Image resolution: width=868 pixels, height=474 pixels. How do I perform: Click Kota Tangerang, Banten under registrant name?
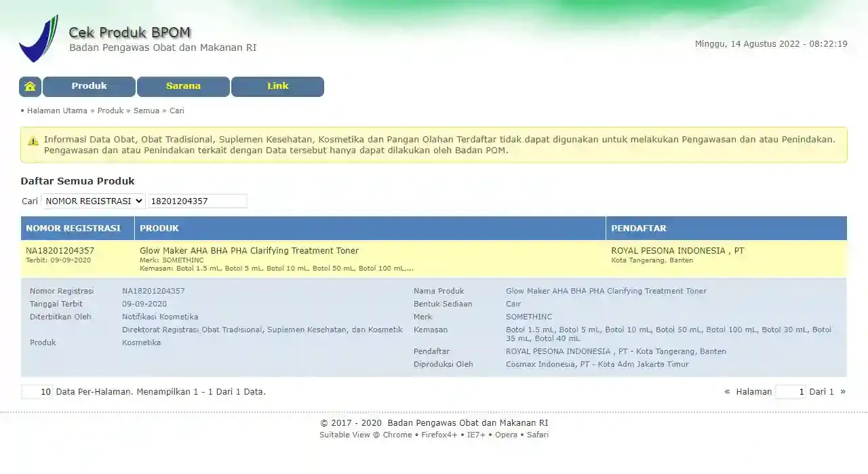point(652,260)
